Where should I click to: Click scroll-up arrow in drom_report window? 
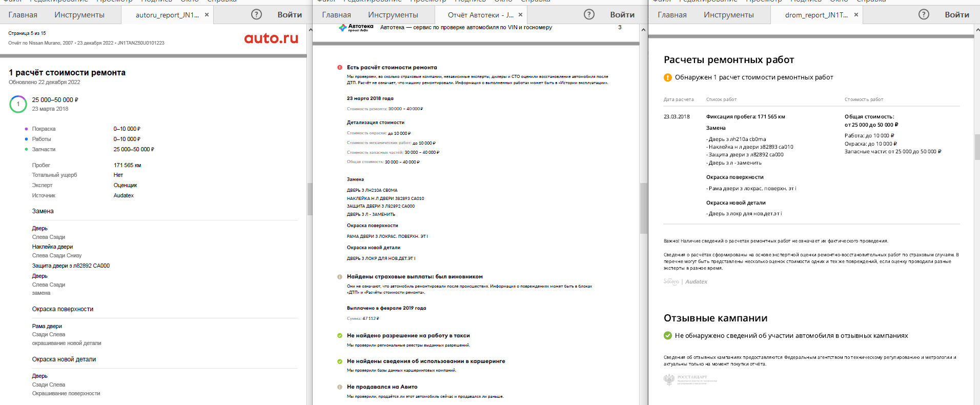point(977,30)
